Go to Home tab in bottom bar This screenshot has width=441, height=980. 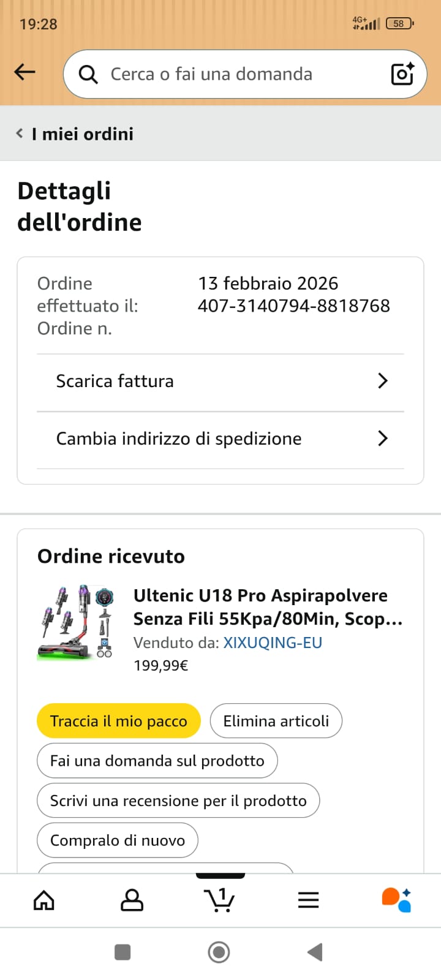tap(44, 900)
